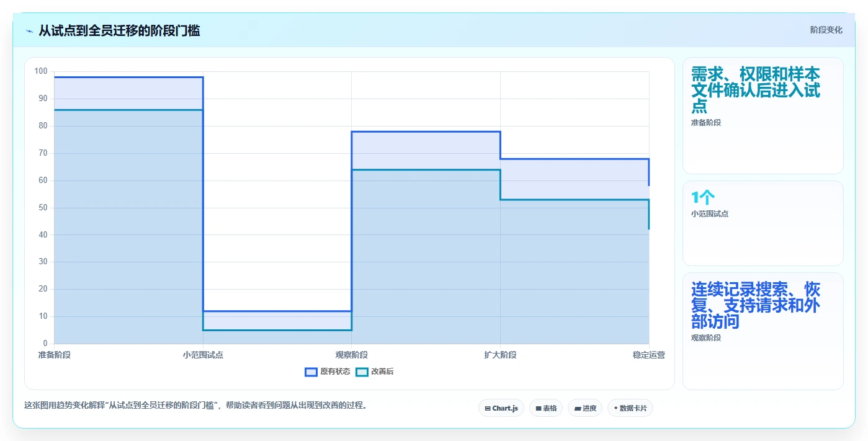
Task: Click the 扩大阶段 x-axis label
Action: tap(500, 355)
